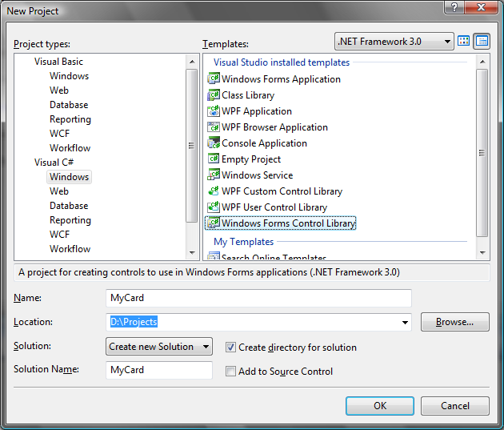Select the Windows Forms Application template name

pyautogui.click(x=281, y=79)
